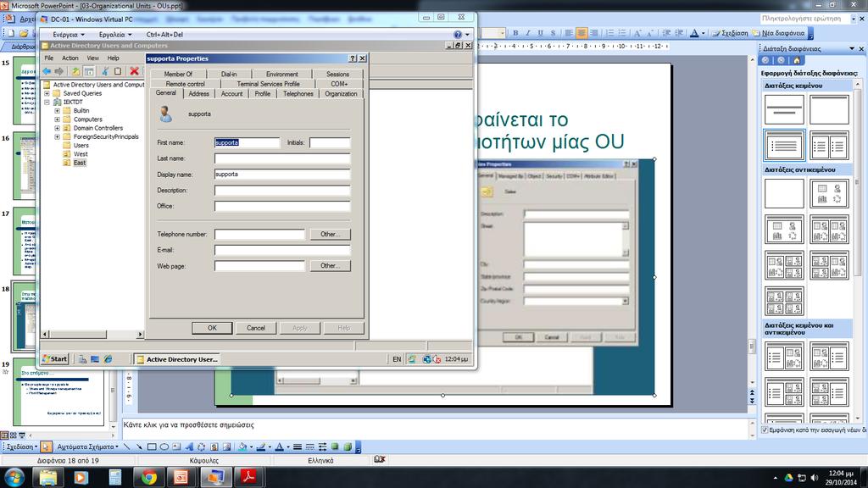Switch to the Terminal Services Profile tab
The height and width of the screenshot is (488, 868).
(x=268, y=84)
